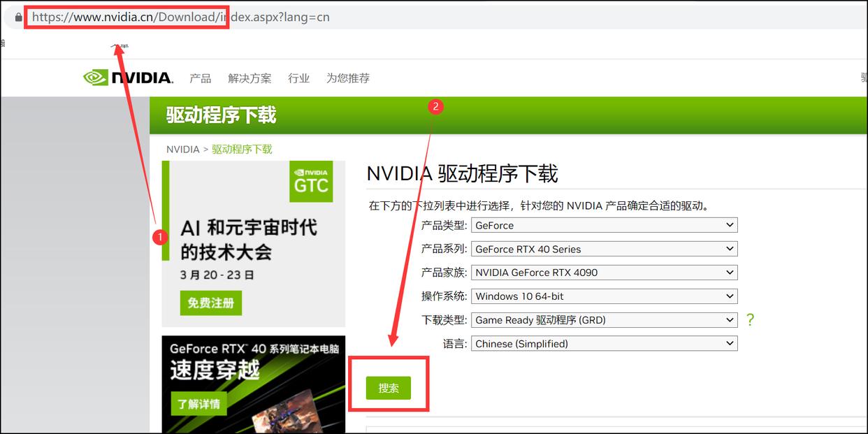This screenshot has height=434, width=868.
Task: Select the 产品 menu item
Action: tap(201, 78)
